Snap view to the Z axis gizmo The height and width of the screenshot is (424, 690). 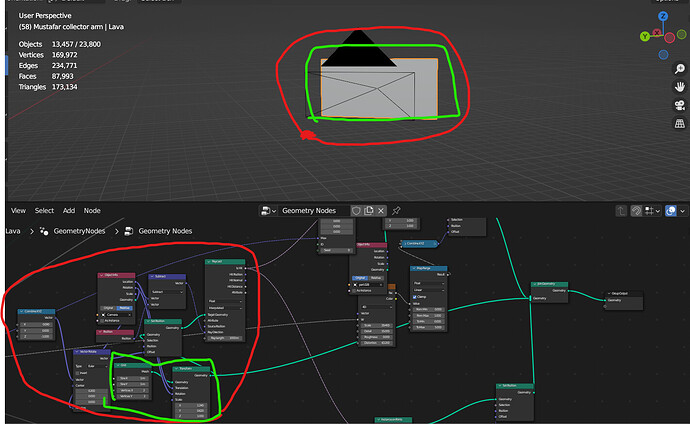(663, 17)
